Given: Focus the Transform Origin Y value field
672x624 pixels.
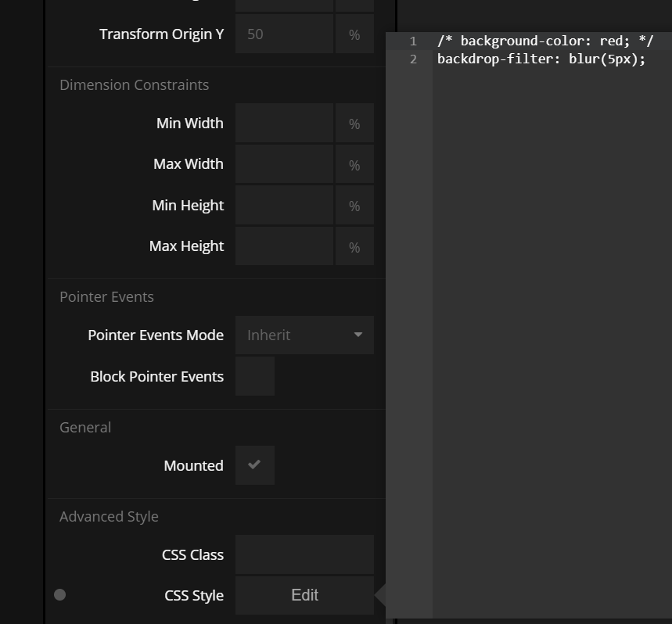Looking at the screenshot, I should click(x=284, y=34).
